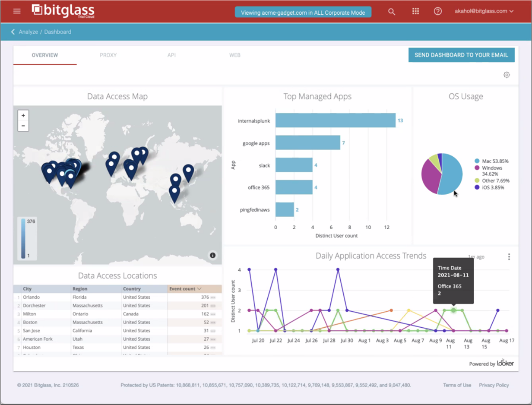
Task: Toggle the Mac legend entry in OS Usage
Action: tap(491, 161)
